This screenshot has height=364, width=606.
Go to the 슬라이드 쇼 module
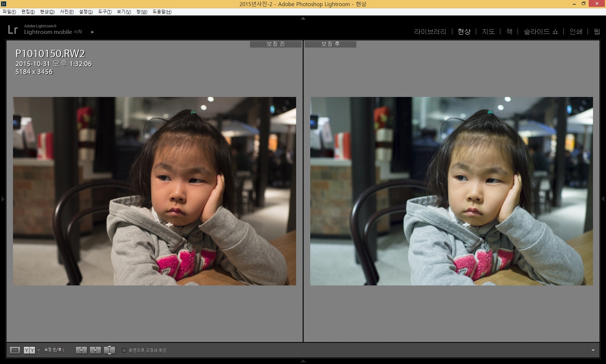click(x=541, y=32)
